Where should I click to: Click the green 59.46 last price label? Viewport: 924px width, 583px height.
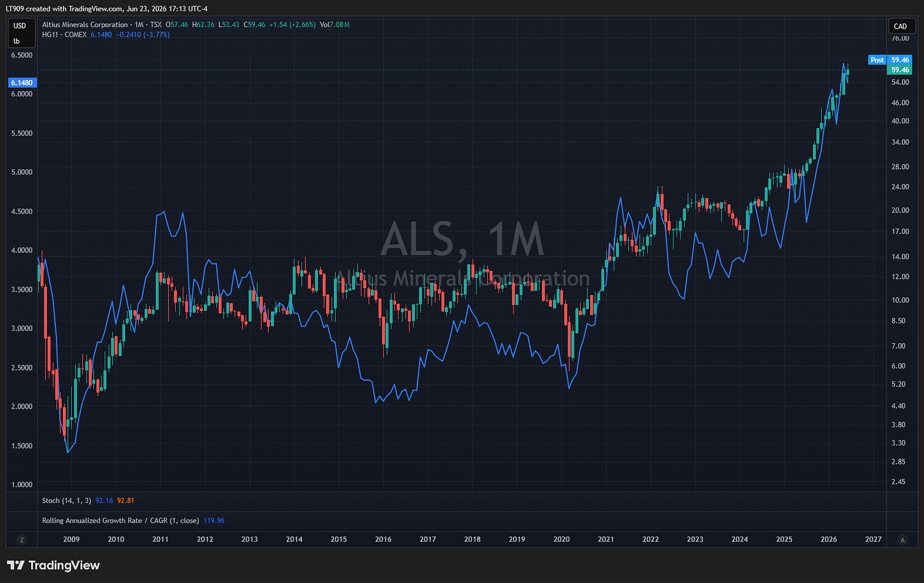(900, 70)
